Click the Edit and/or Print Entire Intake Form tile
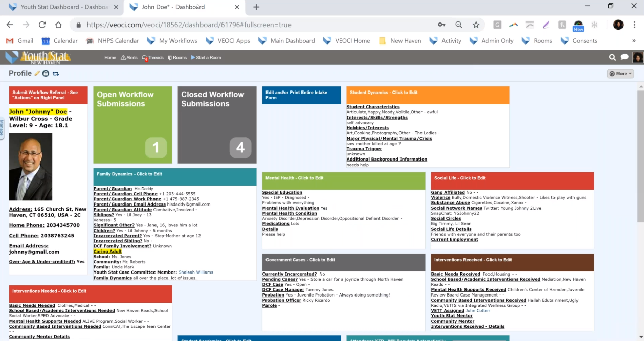 tap(301, 95)
